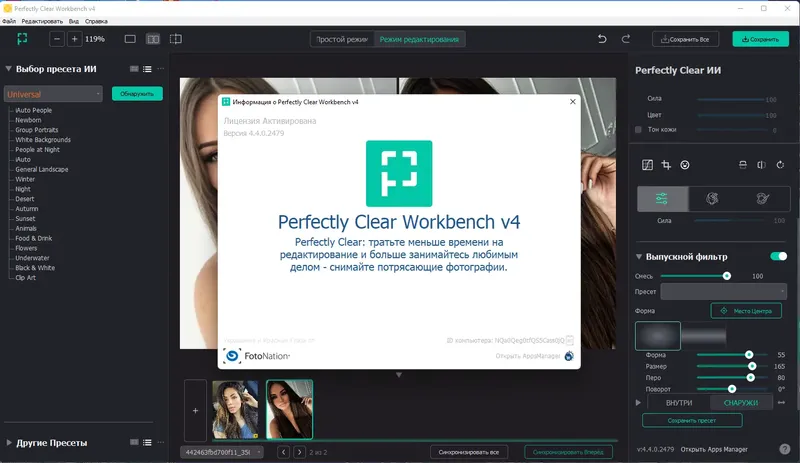Viewport: 800px width, 463px height.
Task: Select the СНАРУЖИ tab
Action: click(741, 403)
